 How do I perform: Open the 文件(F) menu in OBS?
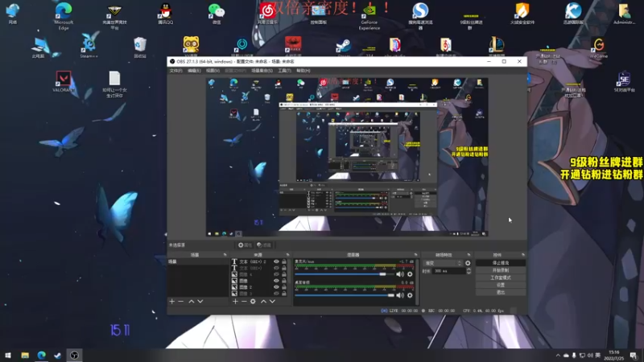click(x=175, y=71)
